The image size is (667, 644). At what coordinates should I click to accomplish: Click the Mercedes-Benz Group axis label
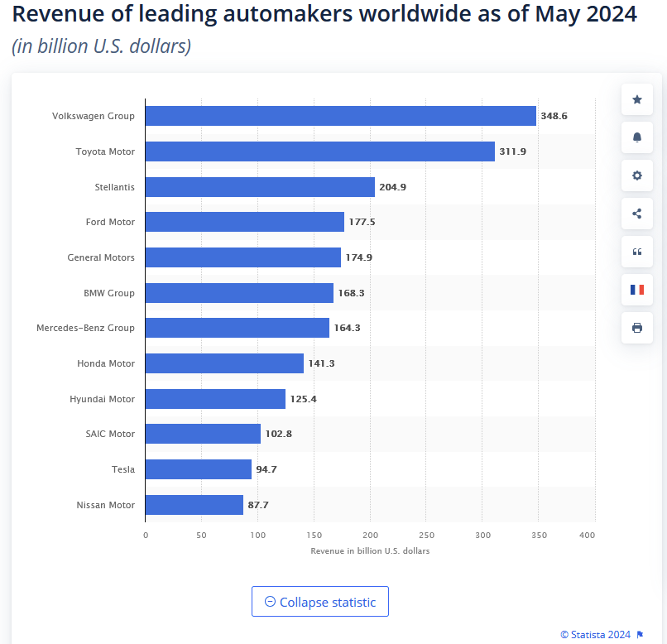[x=85, y=328]
